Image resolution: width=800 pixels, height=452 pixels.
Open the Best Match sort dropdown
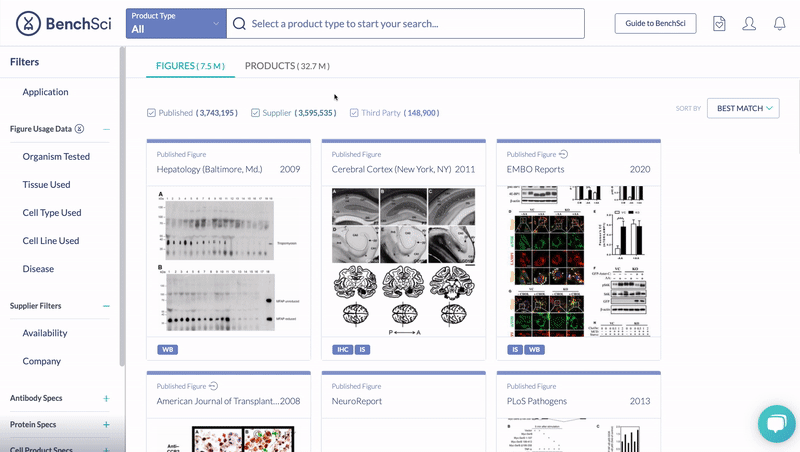tap(743, 108)
